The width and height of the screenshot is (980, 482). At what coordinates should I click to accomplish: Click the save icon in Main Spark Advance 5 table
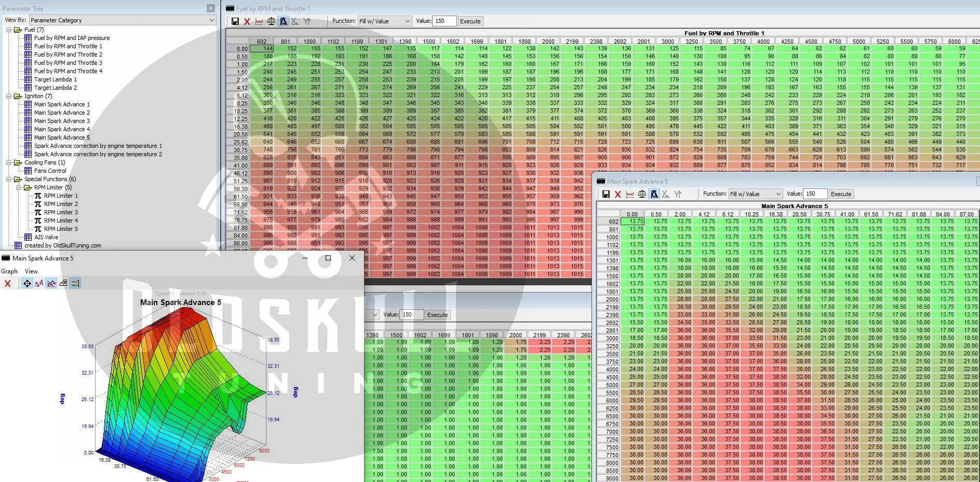[606, 194]
